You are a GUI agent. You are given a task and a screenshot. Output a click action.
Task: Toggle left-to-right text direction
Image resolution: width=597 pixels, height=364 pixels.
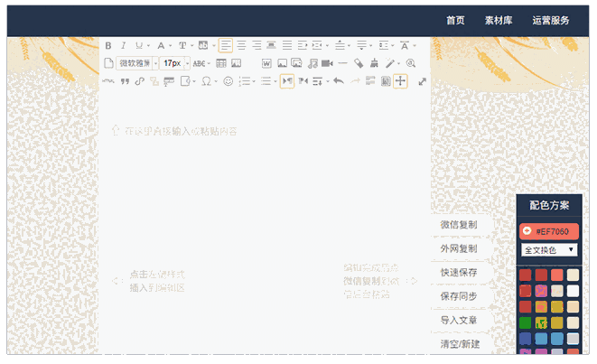pyautogui.click(x=287, y=81)
